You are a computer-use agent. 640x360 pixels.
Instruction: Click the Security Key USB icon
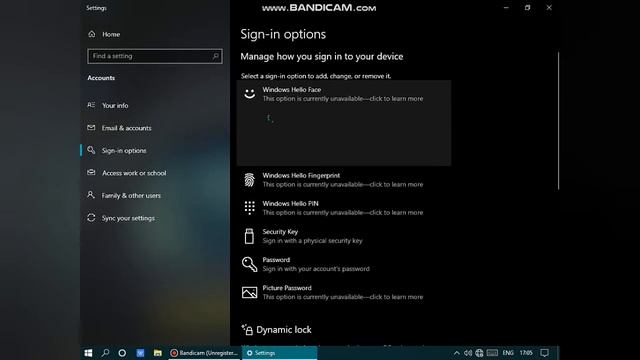249,236
